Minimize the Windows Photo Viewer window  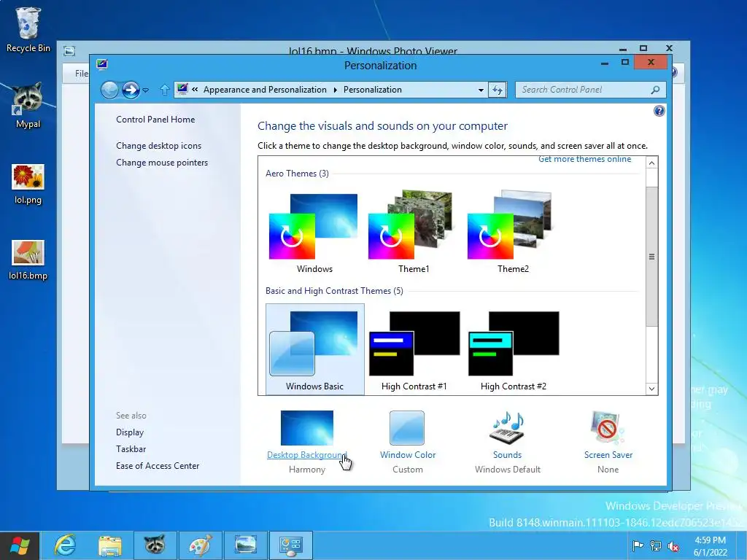[623, 49]
